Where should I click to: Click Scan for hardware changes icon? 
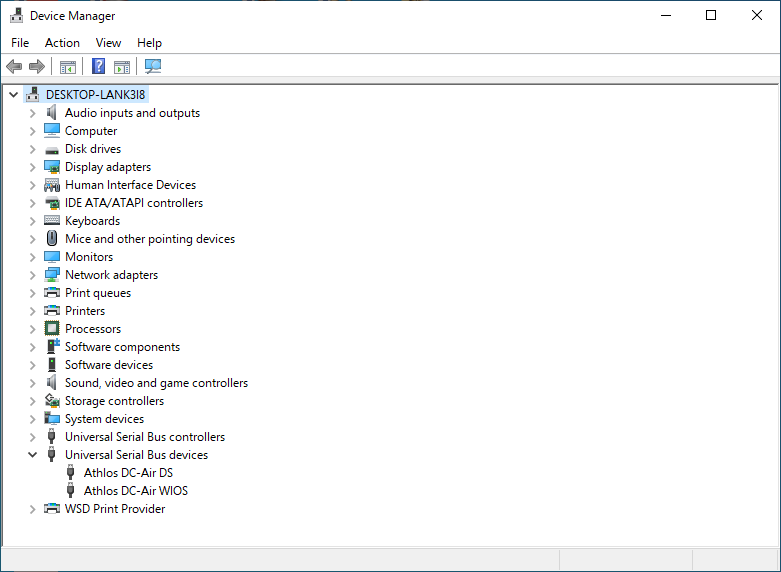point(153,67)
